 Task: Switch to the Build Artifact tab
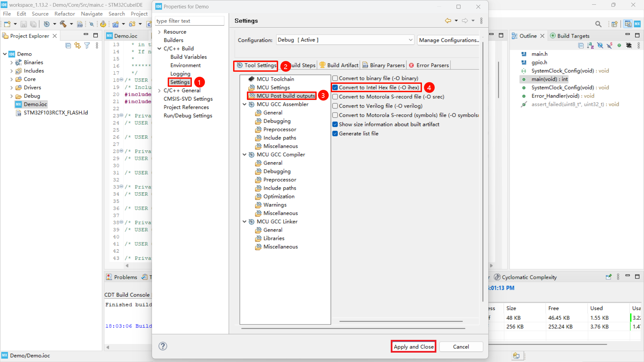click(339, 65)
